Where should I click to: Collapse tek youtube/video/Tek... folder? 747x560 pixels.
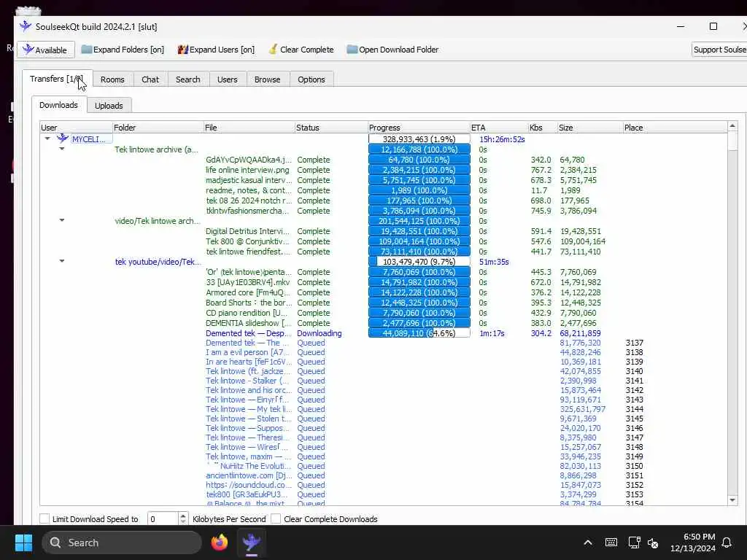62,261
